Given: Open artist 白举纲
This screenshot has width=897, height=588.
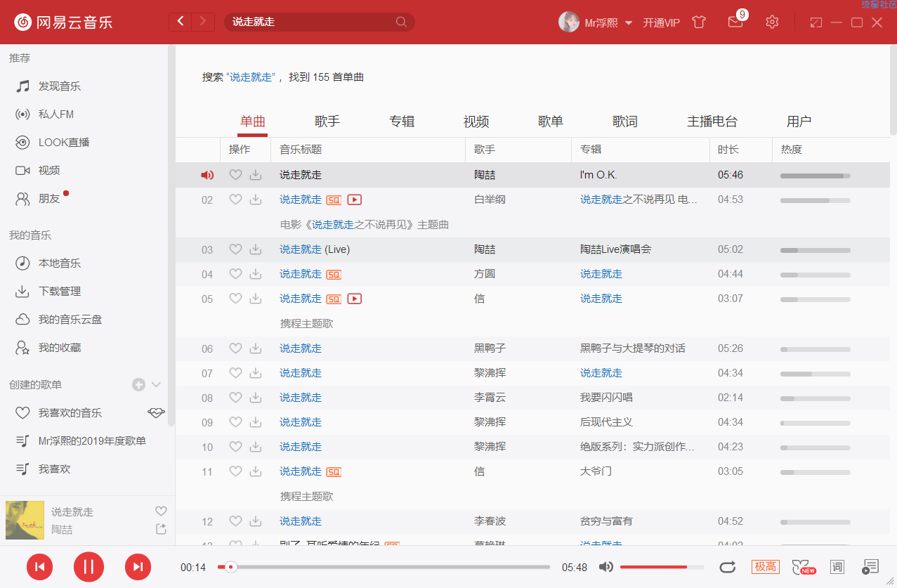Looking at the screenshot, I should coord(490,200).
